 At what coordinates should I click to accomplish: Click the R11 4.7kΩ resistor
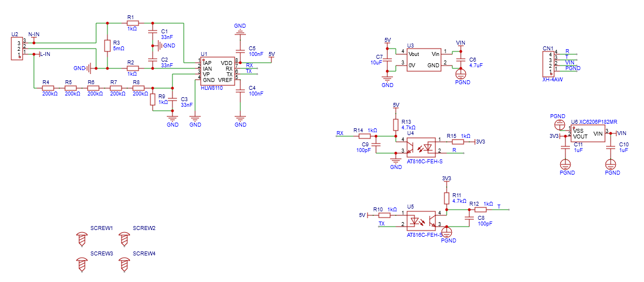point(447,198)
